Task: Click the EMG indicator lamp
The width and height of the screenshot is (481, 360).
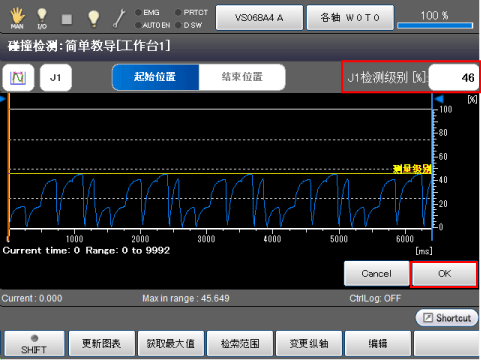Action: coord(138,13)
